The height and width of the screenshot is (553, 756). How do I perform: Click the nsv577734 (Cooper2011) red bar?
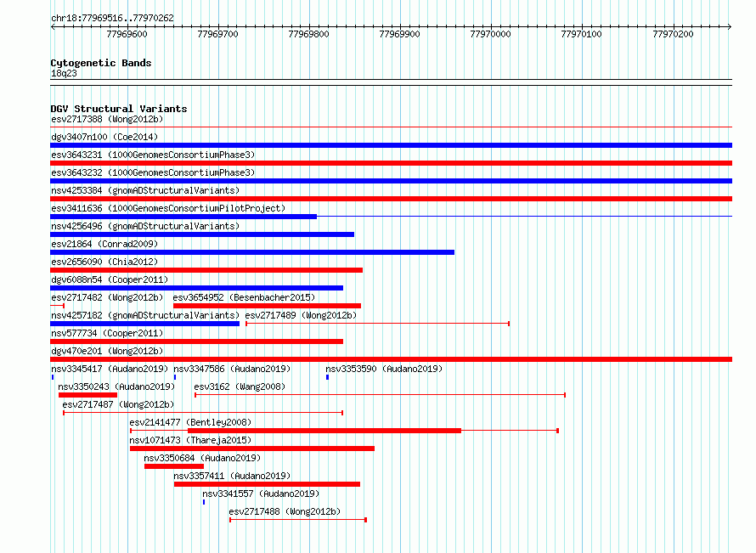[x=197, y=341]
